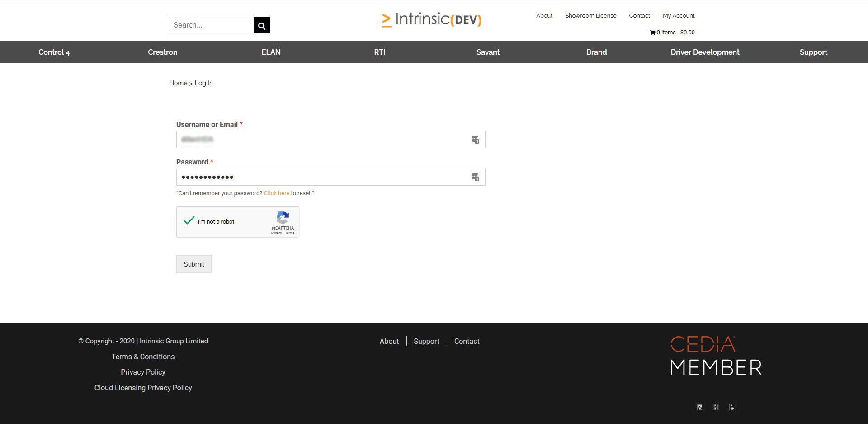Follow the Click here password reset link

277,193
